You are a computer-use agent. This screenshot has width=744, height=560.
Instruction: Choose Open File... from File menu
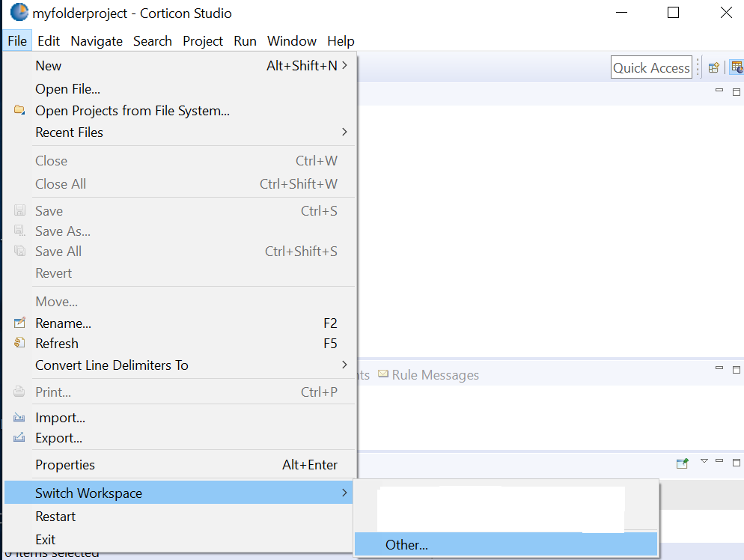point(180,89)
